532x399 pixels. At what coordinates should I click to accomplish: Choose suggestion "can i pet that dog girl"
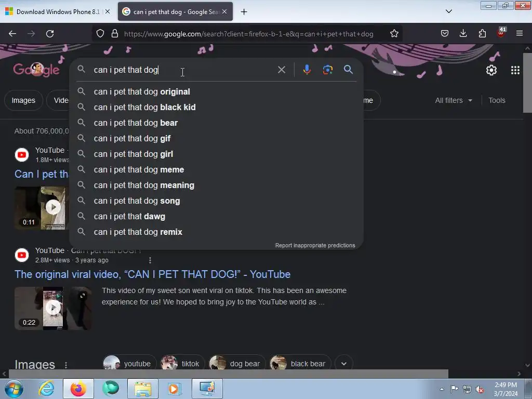(x=216, y=154)
